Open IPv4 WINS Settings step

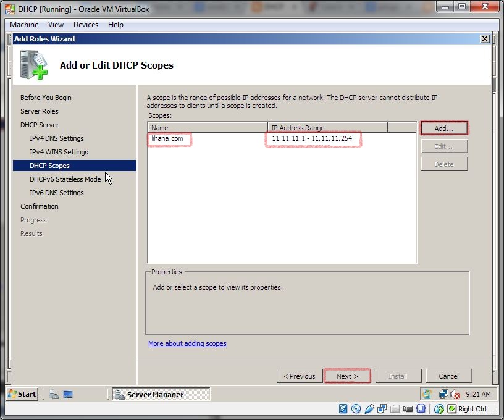tap(59, 152)
